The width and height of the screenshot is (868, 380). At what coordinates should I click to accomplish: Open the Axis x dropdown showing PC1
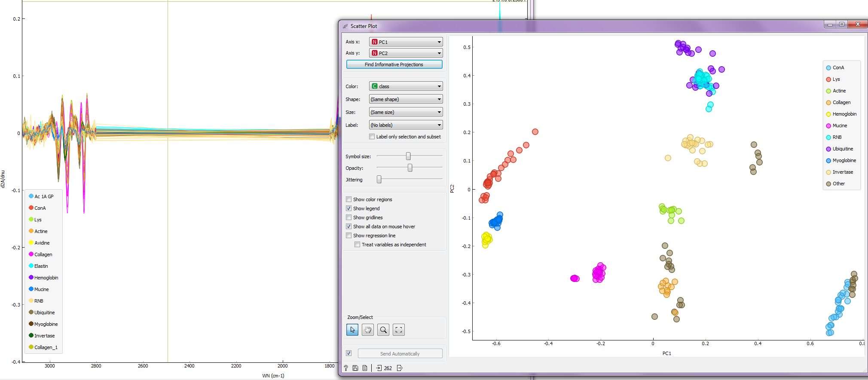click(x=406, y=42)
